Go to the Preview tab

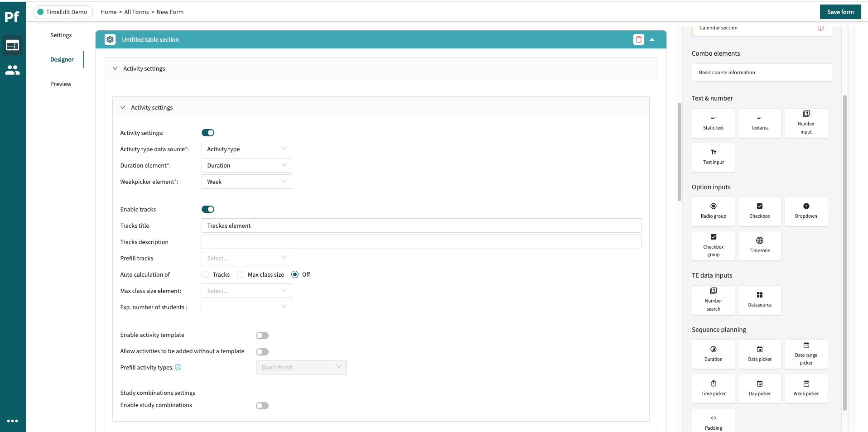61,84
